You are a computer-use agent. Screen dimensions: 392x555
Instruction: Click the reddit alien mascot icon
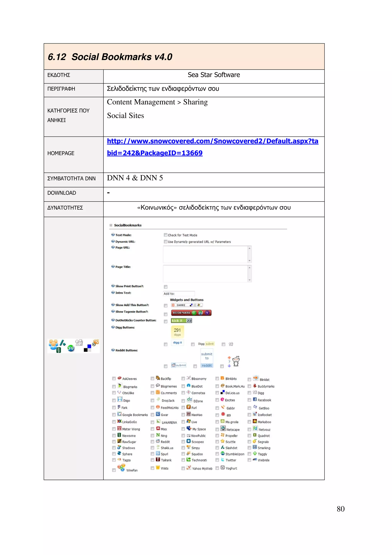click(236, 361)
